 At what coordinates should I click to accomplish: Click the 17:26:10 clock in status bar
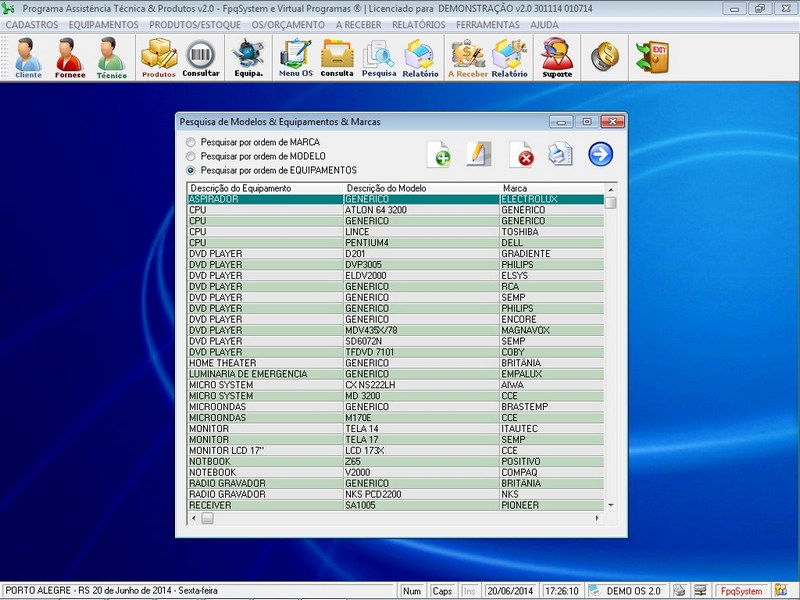pos(562,591)
